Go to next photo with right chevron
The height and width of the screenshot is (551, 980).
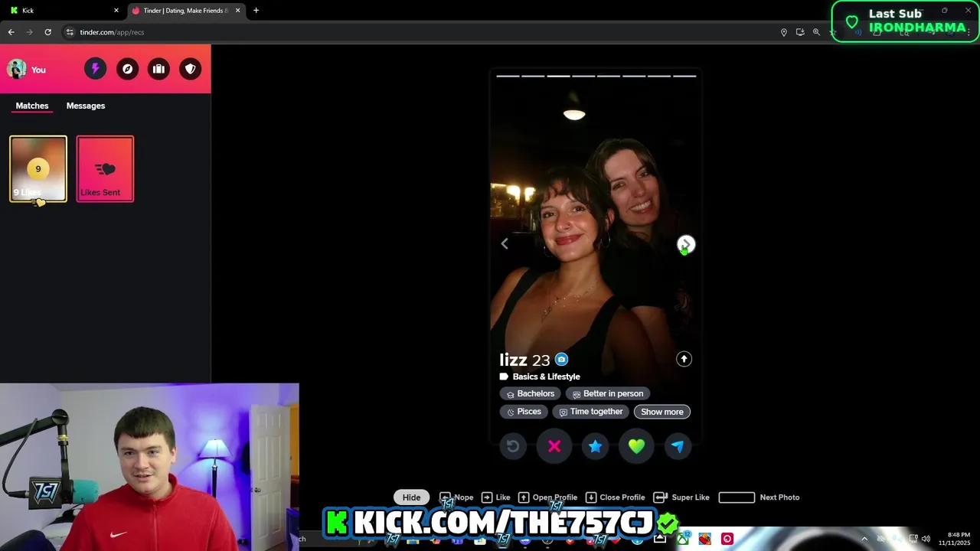coord(686,244)
